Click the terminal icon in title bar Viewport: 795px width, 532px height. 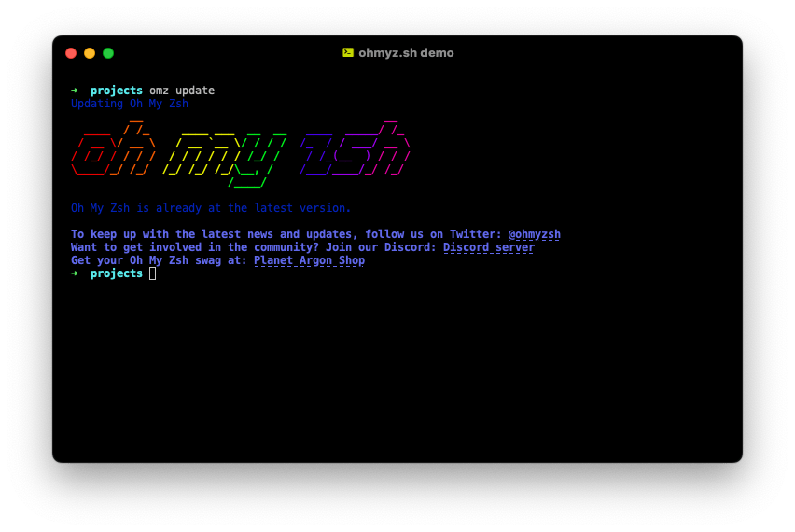(x=348, y=53)
